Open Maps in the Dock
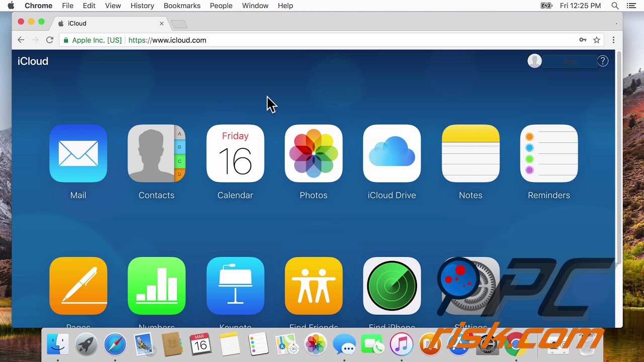This screenshot has width=644, height=362. coord(287,345)
